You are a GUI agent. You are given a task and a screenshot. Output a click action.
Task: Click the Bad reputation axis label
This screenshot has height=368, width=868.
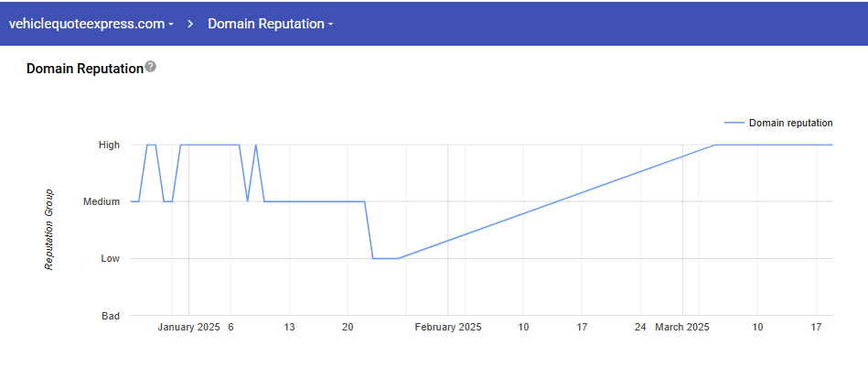(111, 316)
